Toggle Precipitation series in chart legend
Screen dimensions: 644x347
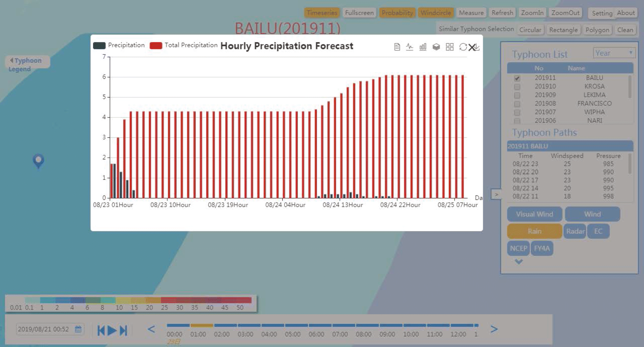119,45
